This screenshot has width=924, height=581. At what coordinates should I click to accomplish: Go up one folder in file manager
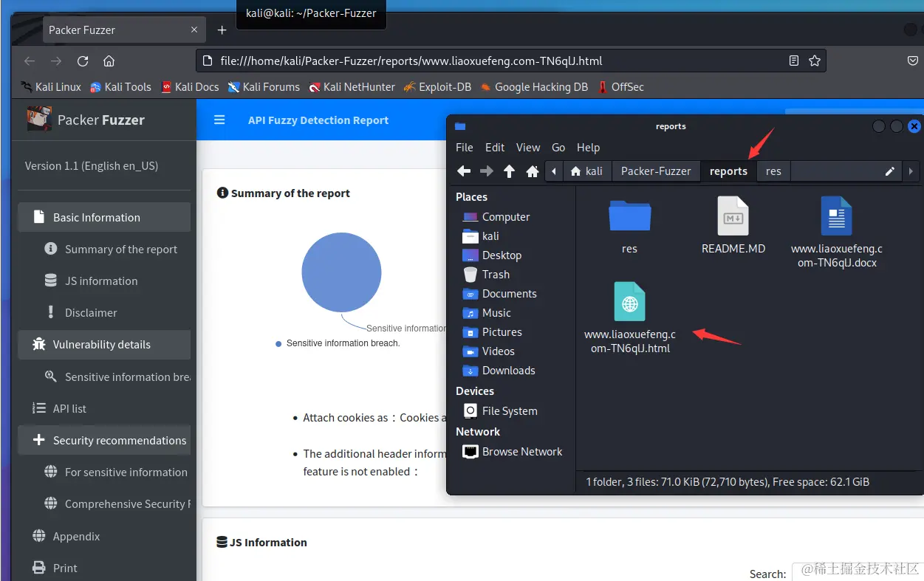tap(509, 171)
